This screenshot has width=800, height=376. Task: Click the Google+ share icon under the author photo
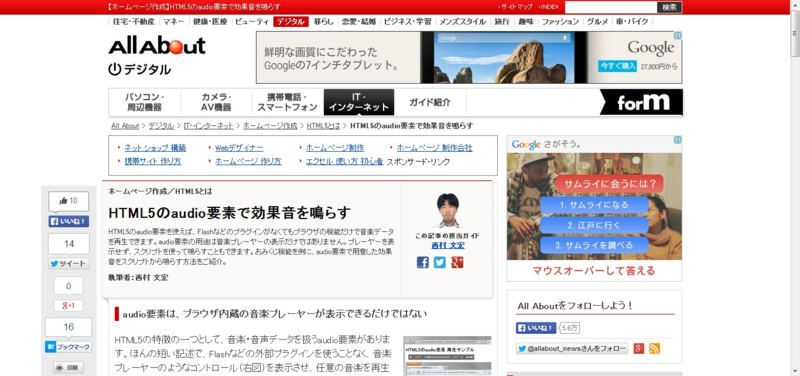[457, 262]
